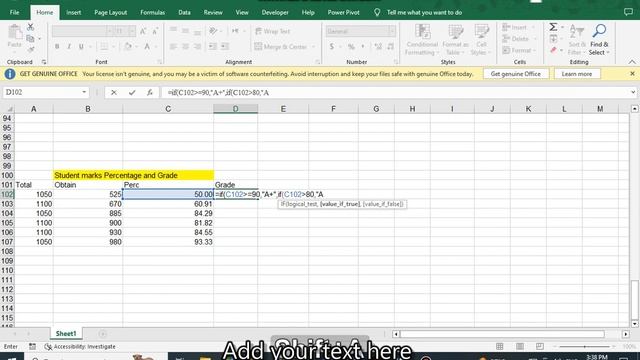
Task: Click the Percent Style icon
Action: tap(351, 47)
